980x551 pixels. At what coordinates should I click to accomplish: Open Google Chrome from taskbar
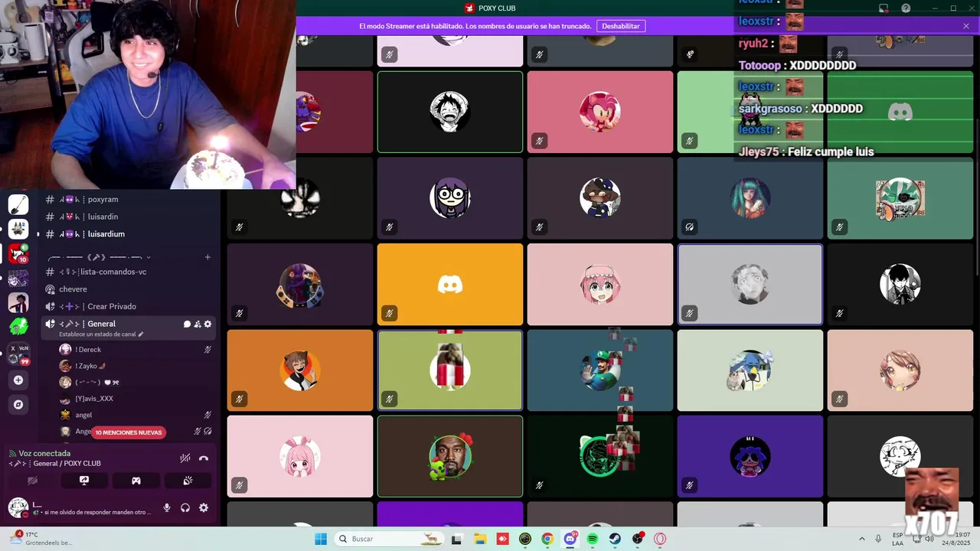(547, 539)
